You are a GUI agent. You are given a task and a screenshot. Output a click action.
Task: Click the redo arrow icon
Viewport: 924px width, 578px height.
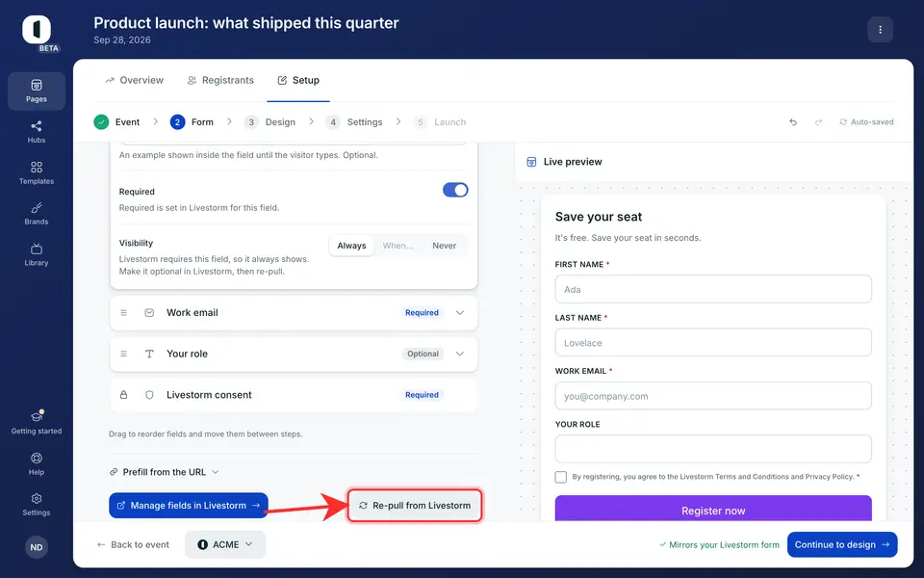(818, 122)
